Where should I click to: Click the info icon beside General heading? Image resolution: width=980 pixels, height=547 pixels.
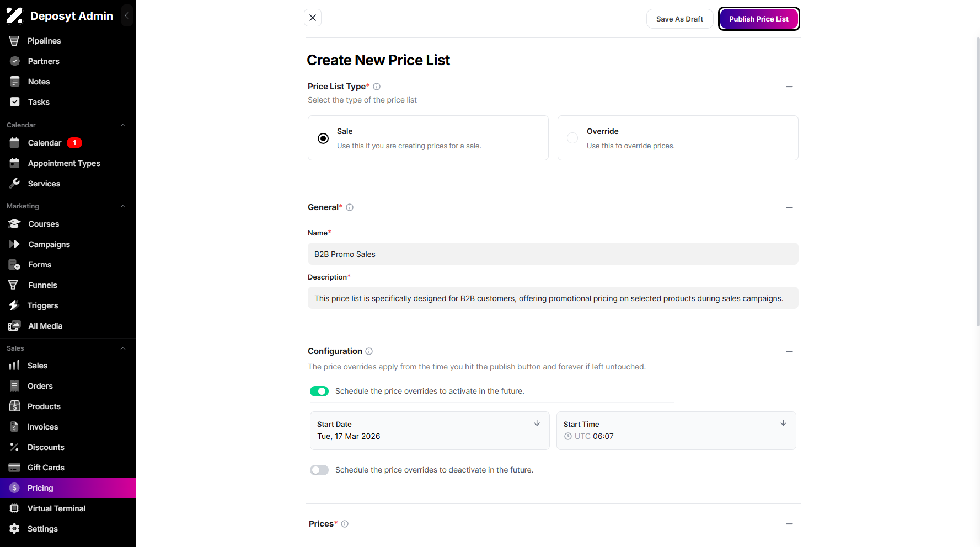350,207
